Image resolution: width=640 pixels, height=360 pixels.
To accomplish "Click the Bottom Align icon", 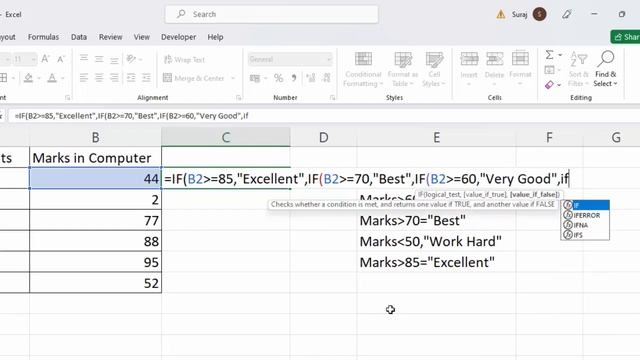I will coord(114,59).
